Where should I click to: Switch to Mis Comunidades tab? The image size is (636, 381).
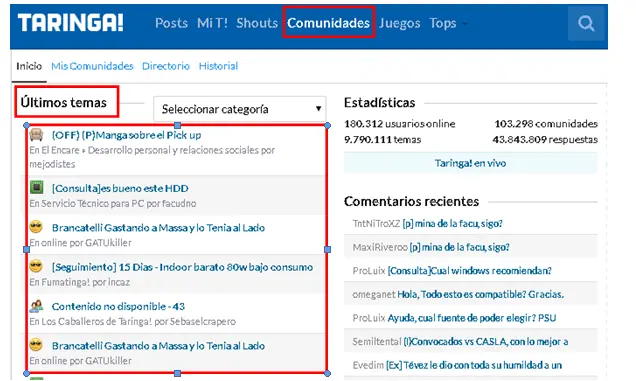click(92, 66)
